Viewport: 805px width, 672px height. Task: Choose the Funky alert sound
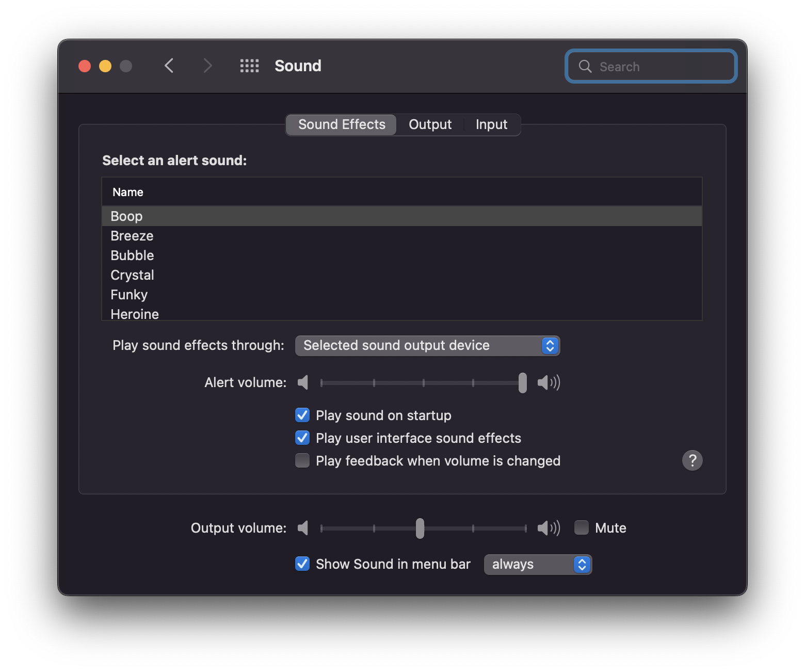tap(129, 295)
